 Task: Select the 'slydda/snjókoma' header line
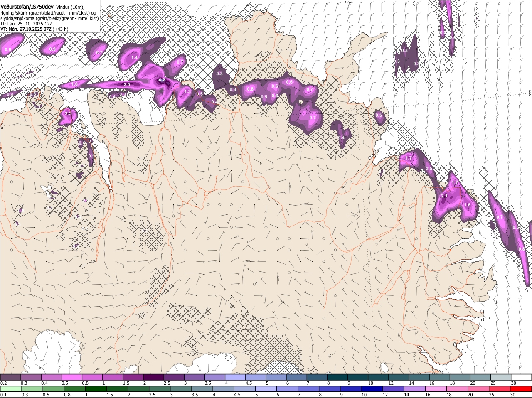click(x=49, y=18)
